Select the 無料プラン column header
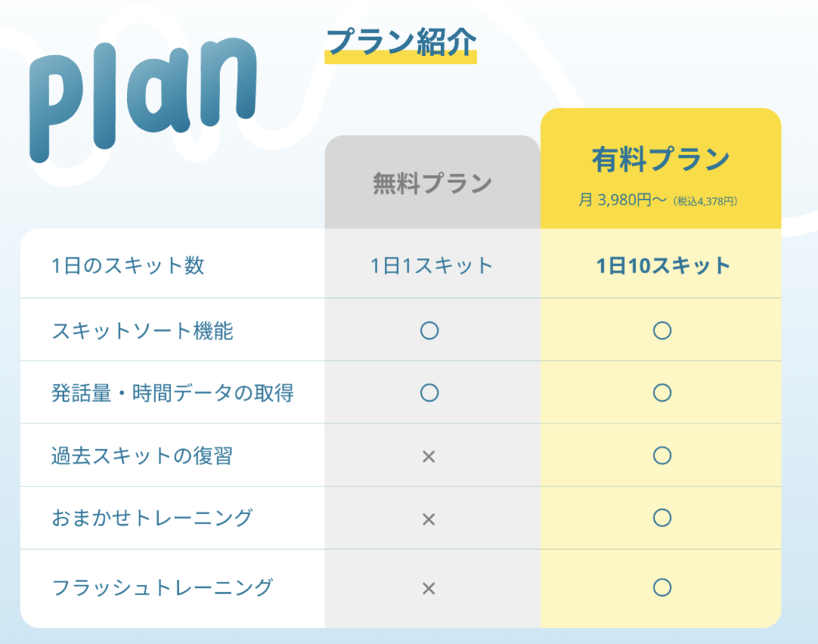 (x=432, y=183)
